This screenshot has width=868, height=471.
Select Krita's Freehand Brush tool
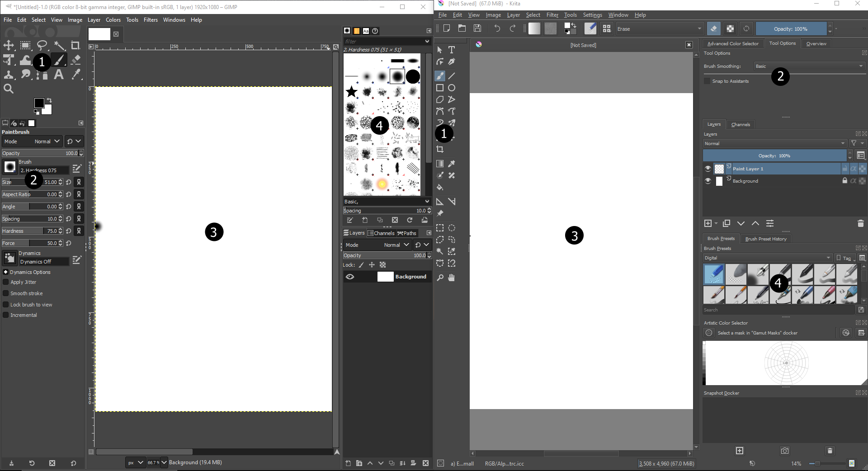(x=440, y=75)
